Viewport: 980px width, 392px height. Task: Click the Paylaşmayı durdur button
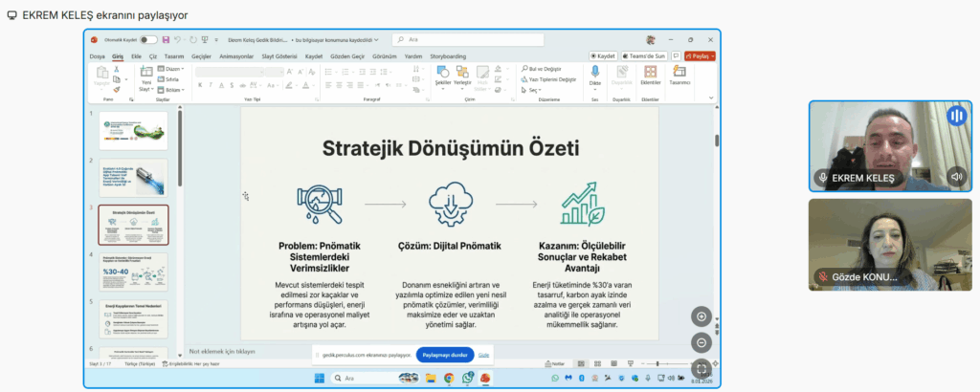coord(445,354)
